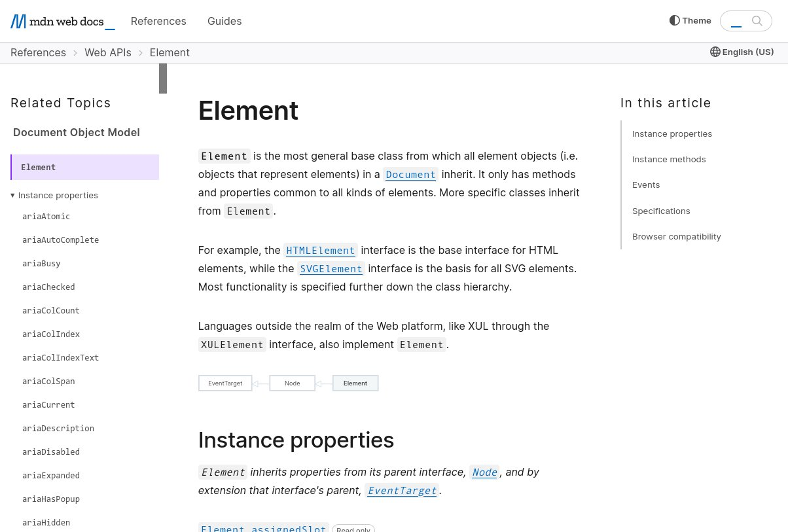Open the Guides menu
Screen dimensions: 788x532
point(224,21)
